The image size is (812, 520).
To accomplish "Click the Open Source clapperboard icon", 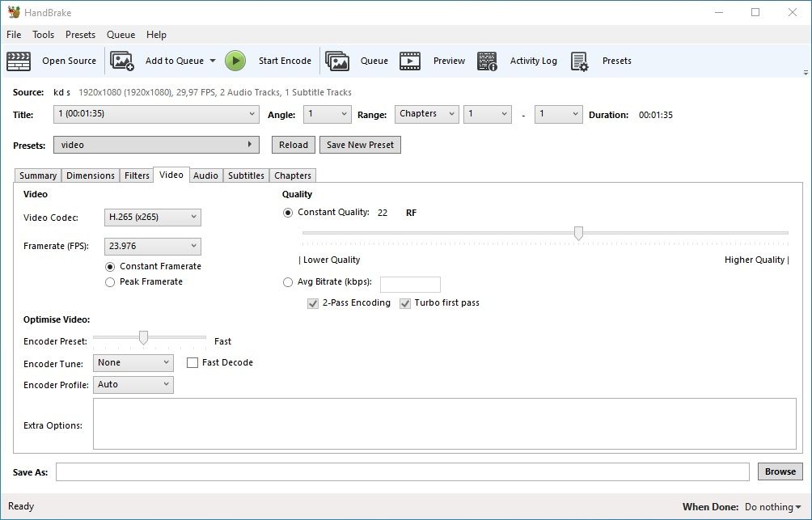I will 19,61.
